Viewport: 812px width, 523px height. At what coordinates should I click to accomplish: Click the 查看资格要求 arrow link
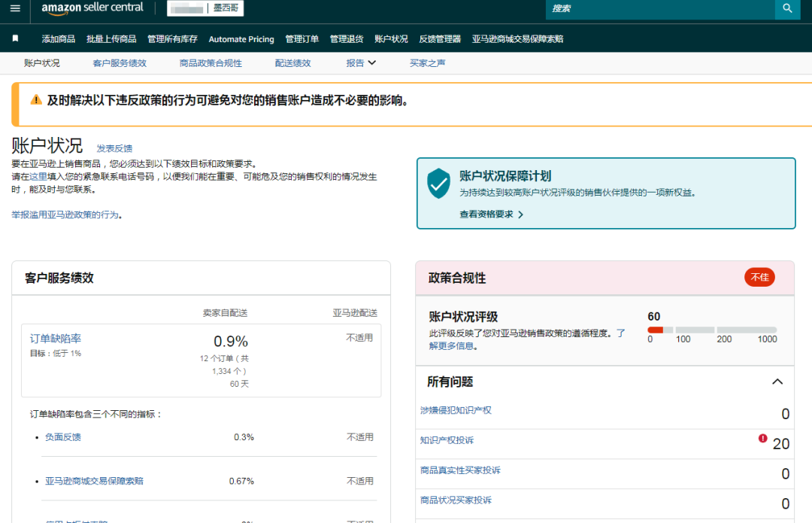click(492, 214)
